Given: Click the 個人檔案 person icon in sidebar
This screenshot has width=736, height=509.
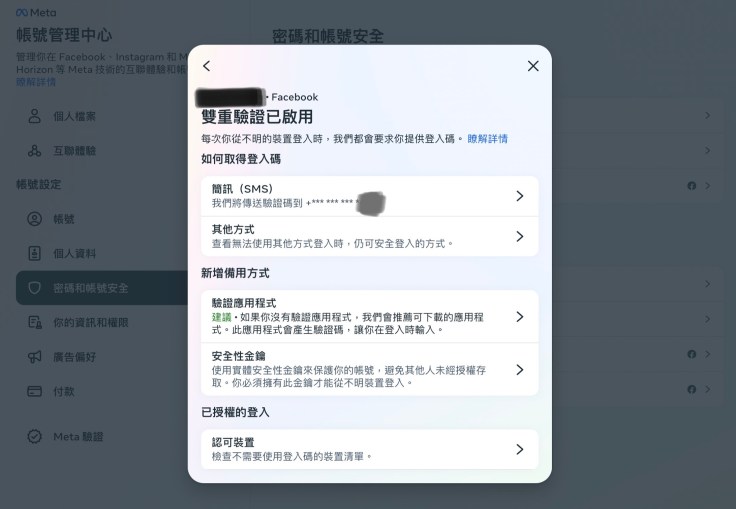Looking at the screenshot, I should tap(34, 117).
